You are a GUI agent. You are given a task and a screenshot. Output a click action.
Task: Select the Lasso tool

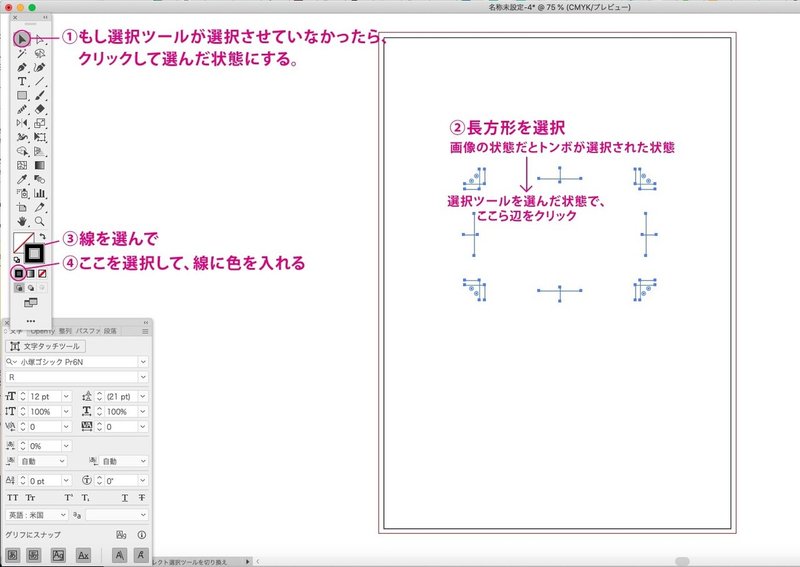coord(40,53)
